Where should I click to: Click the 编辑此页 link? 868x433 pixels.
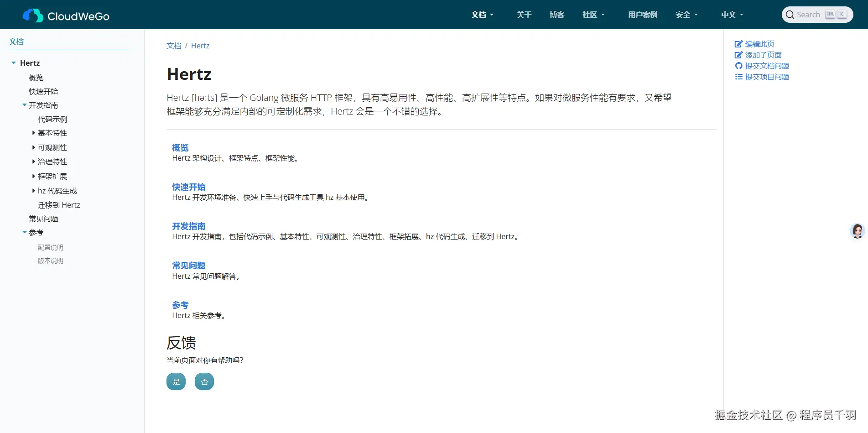click(x=760, y=44)
